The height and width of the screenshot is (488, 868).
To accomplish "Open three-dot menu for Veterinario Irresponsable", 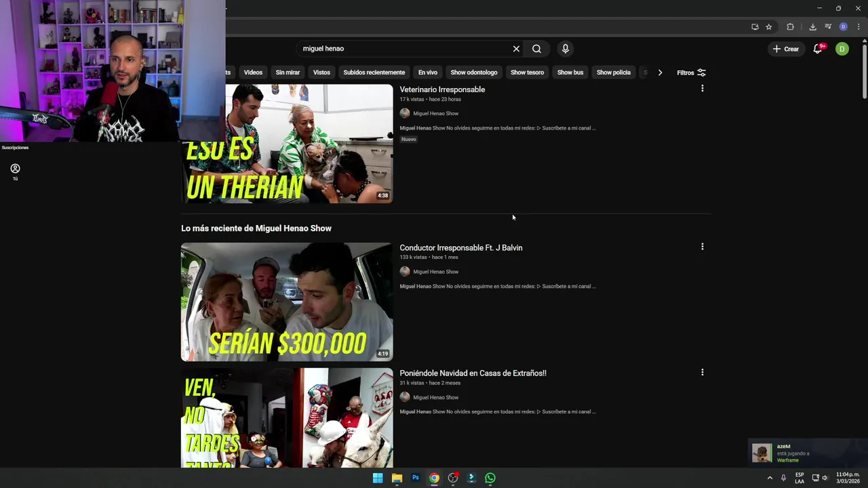I will [x=702, y=89].
